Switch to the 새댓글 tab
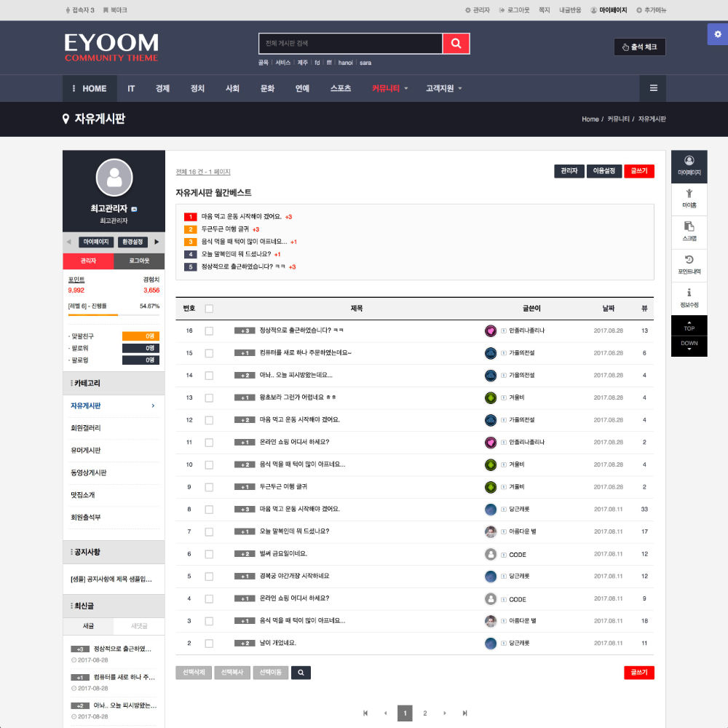 coord(139,626)
